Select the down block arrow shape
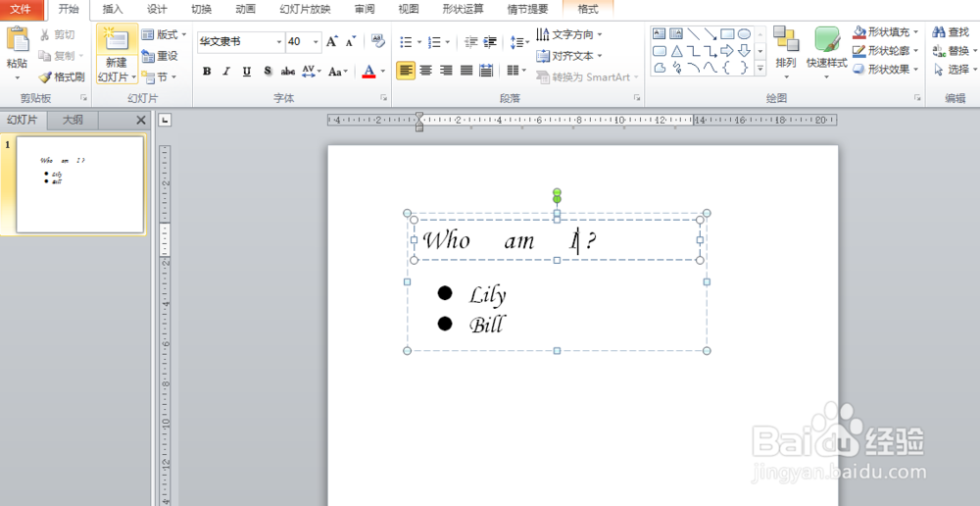The height and width of the screenshot is (506, 980). tap(744, 51)
